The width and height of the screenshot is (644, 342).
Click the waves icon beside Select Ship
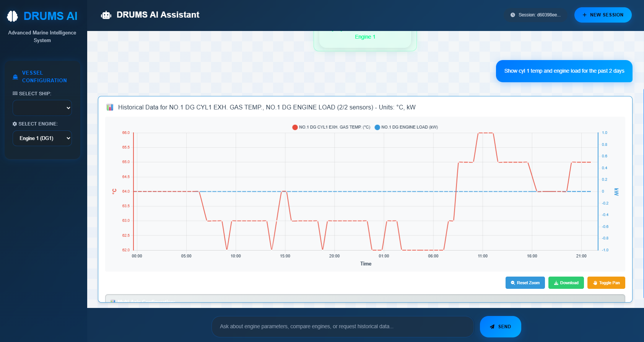(15, 94)
